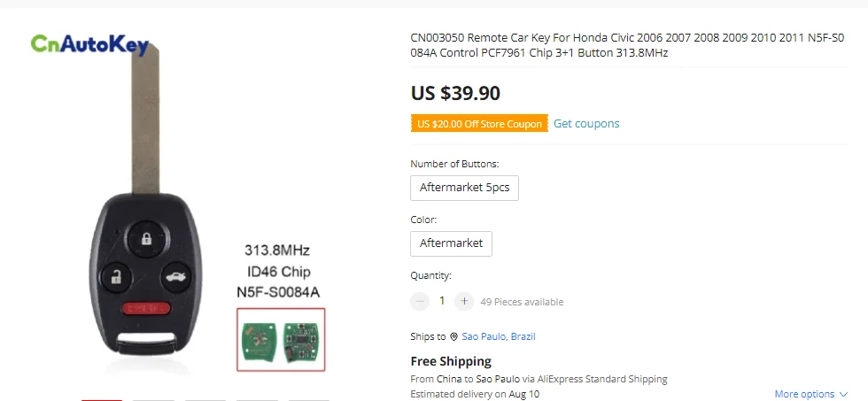This screenshot has height=401, width=868.
Task: Expand 'More options' for shipping
Action: coord(804,394)
